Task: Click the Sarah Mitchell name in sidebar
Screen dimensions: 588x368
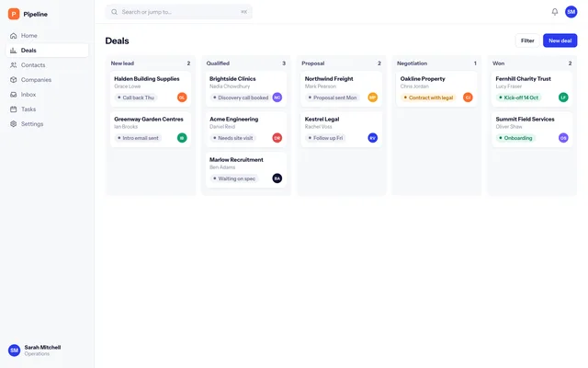Action: 42,348
